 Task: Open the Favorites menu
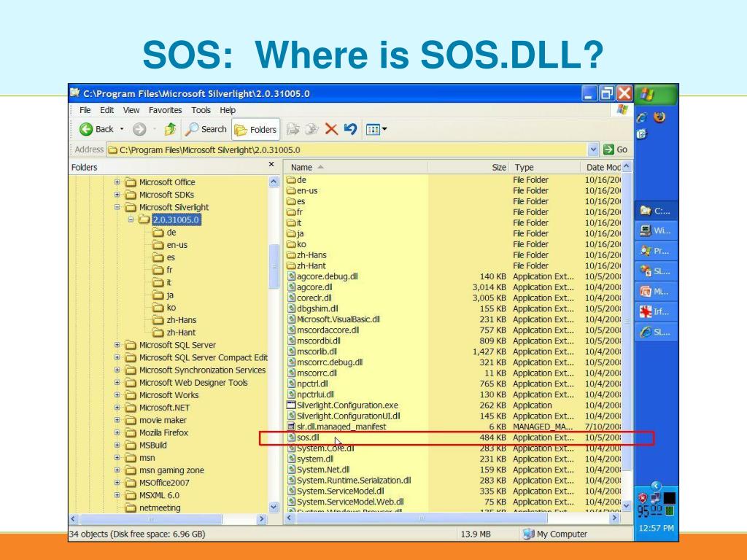pos(166,110)
